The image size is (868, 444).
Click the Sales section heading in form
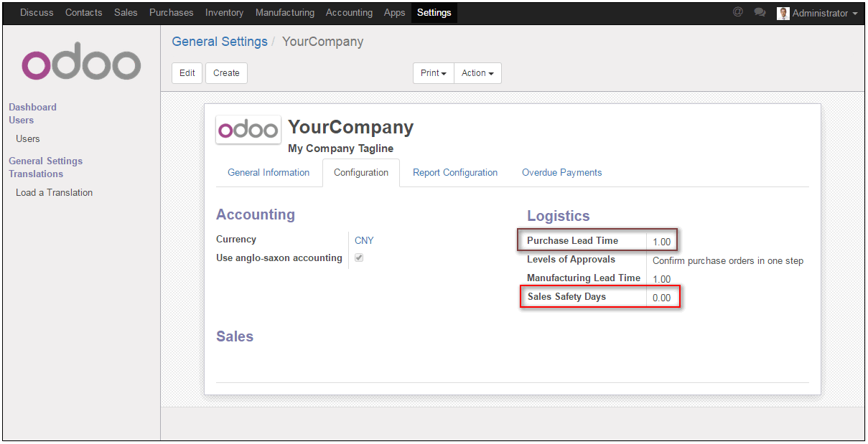[235, 336]
